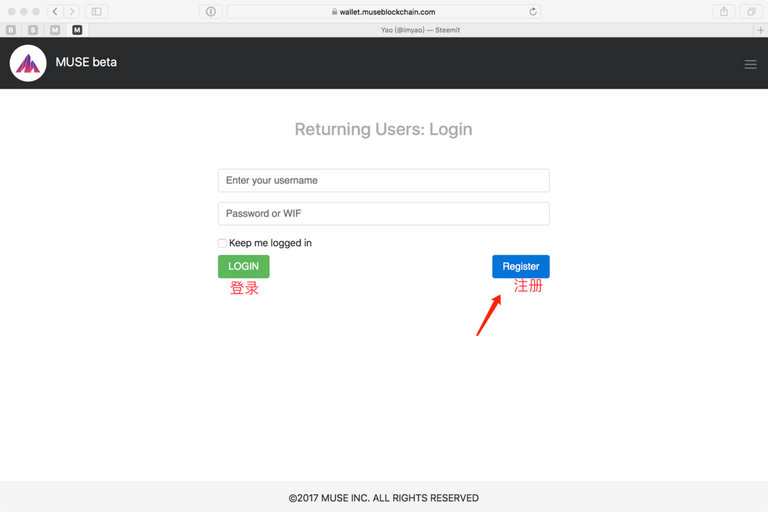Click the reader/privacy info icon
The width and height of the screenshot is (768, 512).
[x=211, y=11]
